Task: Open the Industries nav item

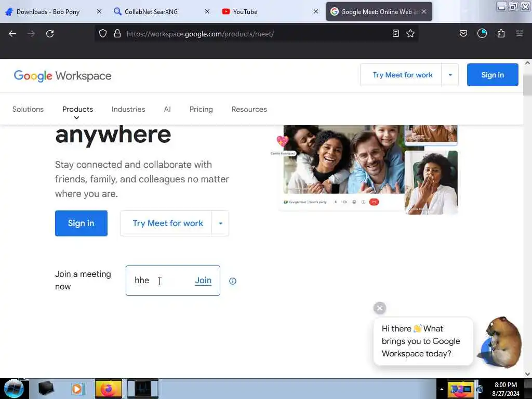Action: (x=128, y=109)
